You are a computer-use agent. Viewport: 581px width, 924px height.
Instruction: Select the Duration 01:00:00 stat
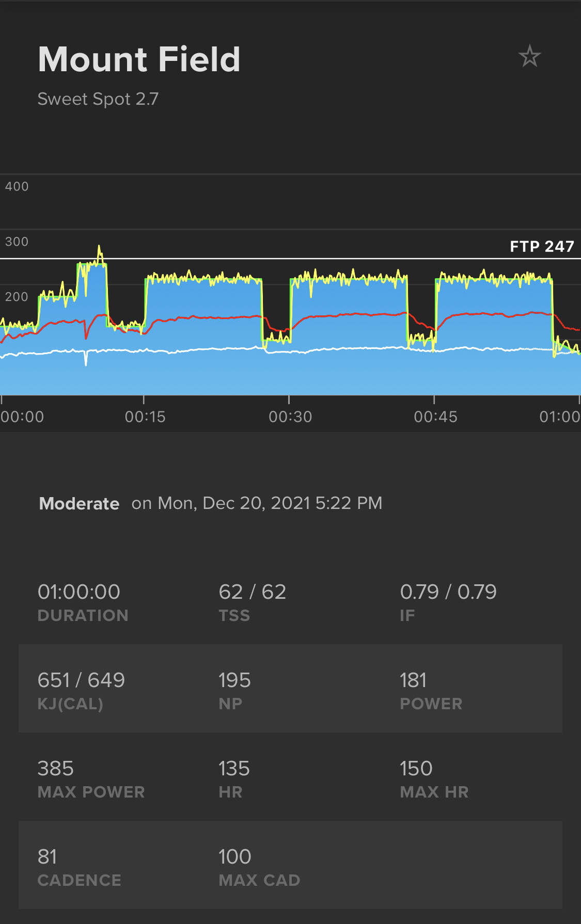(79, 592)
